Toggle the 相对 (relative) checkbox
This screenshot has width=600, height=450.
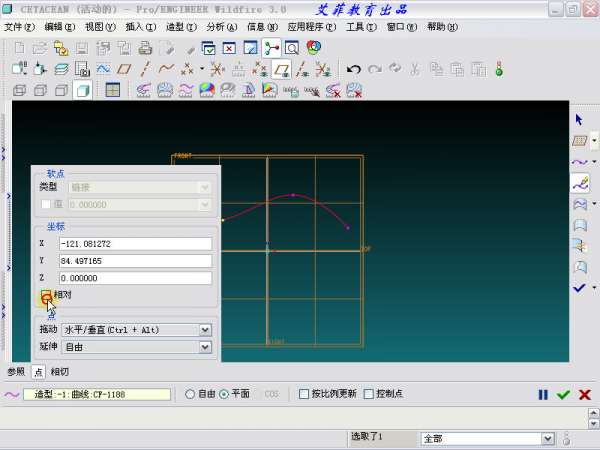tap(46, 295)
